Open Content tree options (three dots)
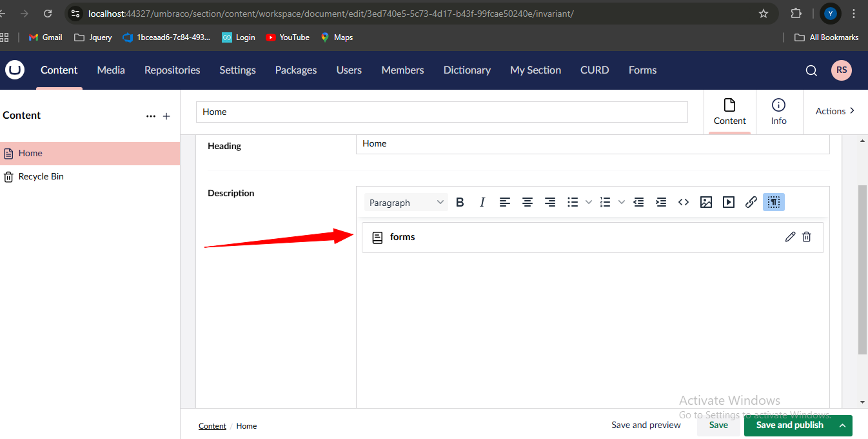Viewport: 868px width, 439px height. [x=151, y=116]
